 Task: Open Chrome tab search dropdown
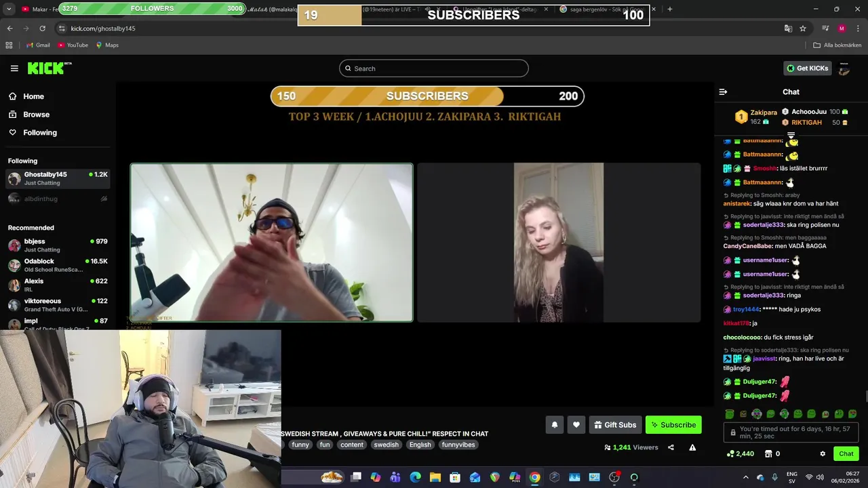pyautogui.click(x=9, y=9)
